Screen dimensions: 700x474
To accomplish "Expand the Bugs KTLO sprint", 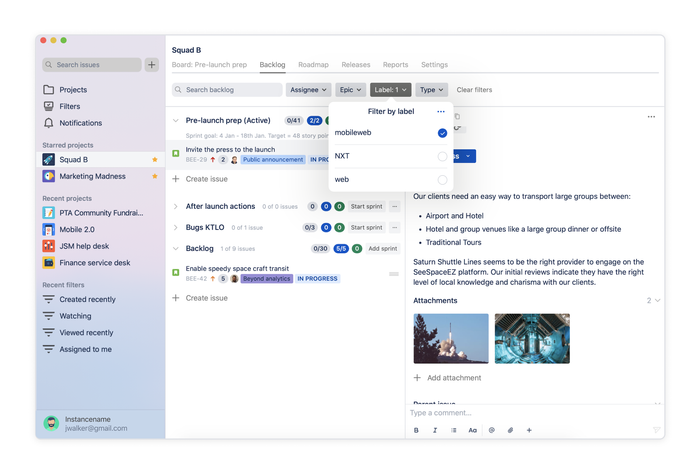I will coord(176,227).
